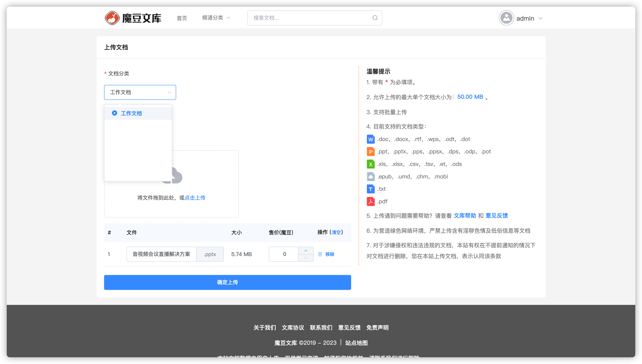This screenshot has width=642, height=364.
Task: Click the 魔豆文库 bean logo icon
Action: pyautogui.click(x=112, y=18)
